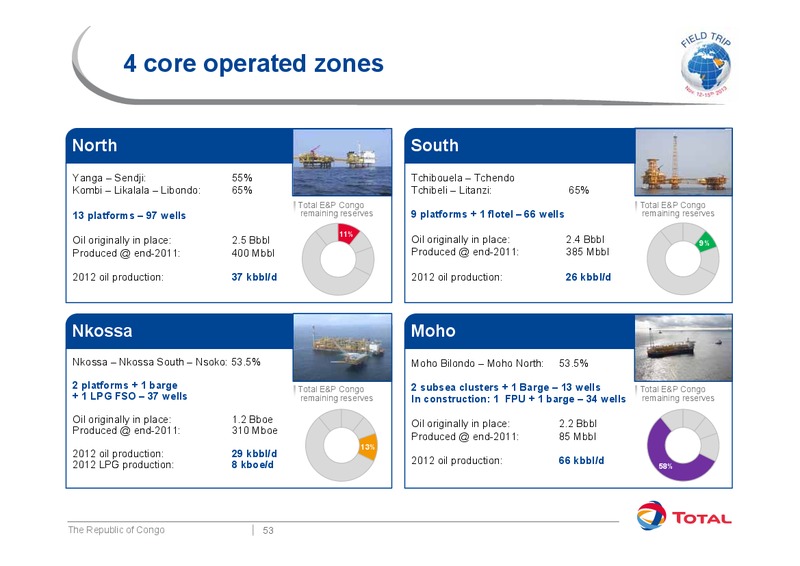The height and width of the screenshot is (566, 800).
Task: Click the '66 kbbl/d' production value
Action: click(x=581, y=460)
